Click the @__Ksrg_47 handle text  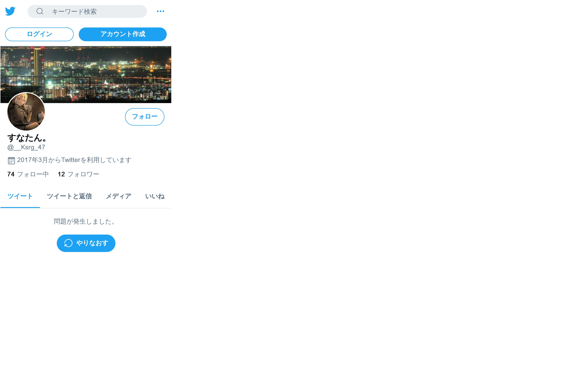26,147
